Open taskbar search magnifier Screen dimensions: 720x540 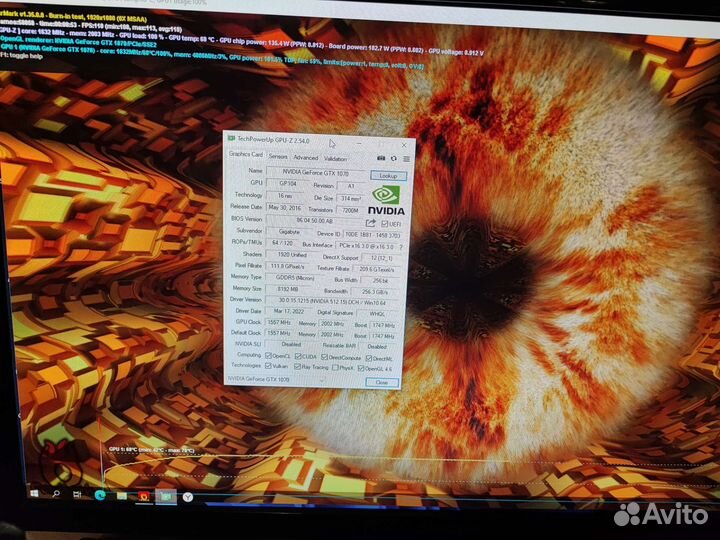coord(56,494)
